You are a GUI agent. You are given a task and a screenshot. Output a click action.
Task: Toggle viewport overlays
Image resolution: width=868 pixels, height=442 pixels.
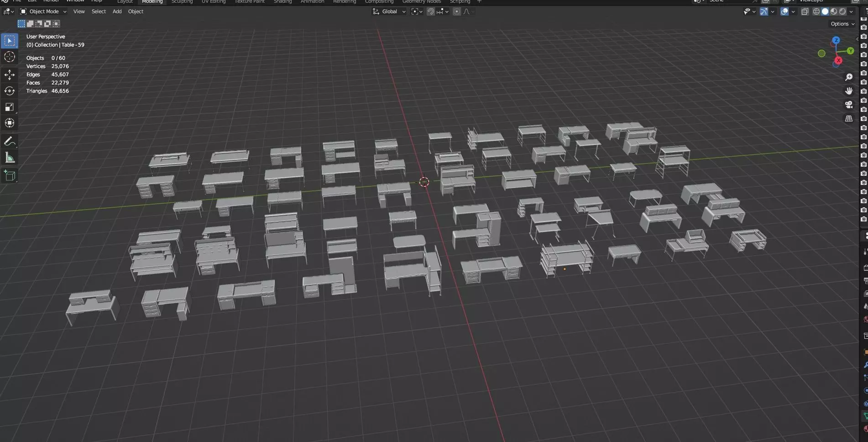pos(784,11)
